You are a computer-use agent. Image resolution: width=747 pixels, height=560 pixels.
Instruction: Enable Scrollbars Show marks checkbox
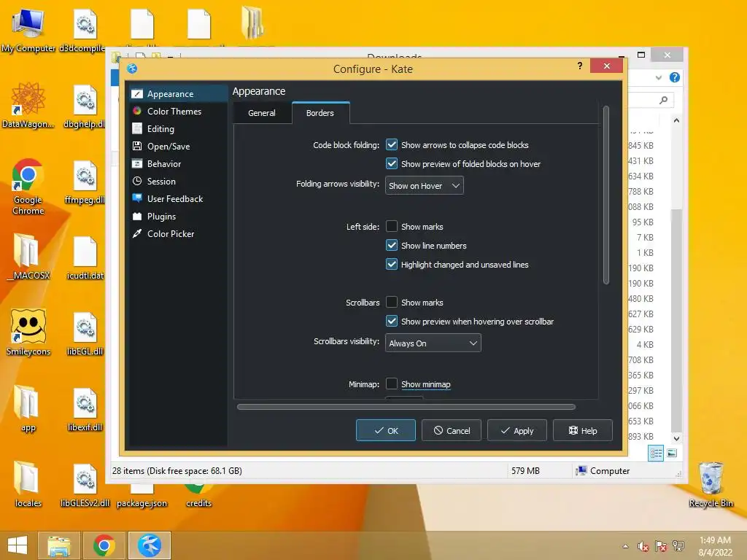(x=392, y=302)
